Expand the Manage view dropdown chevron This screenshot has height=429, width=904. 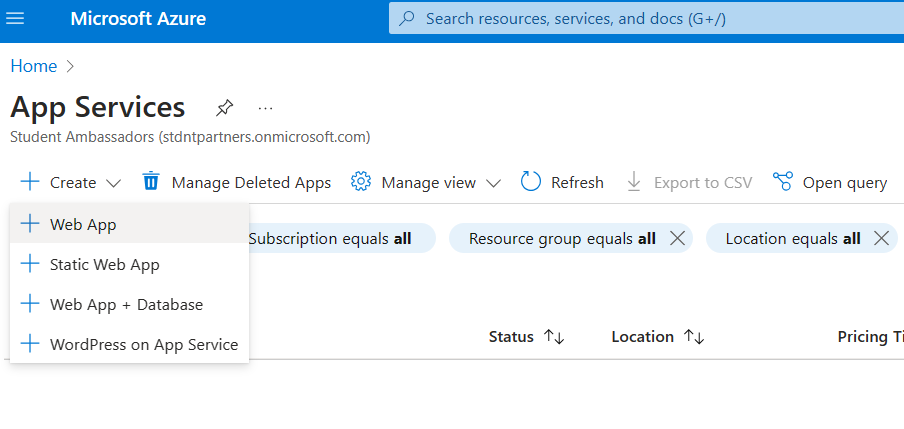coord(493,183)
